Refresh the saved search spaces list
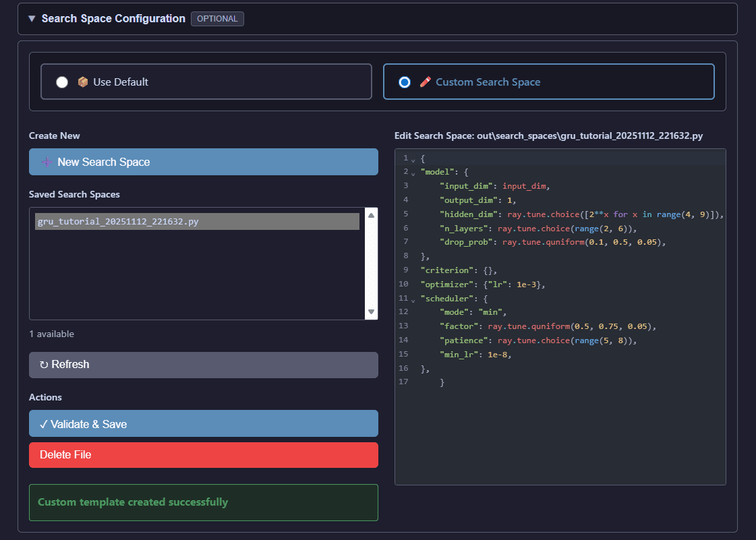The height and width of the screenshot is (540, 756). [x=204, y=365]
